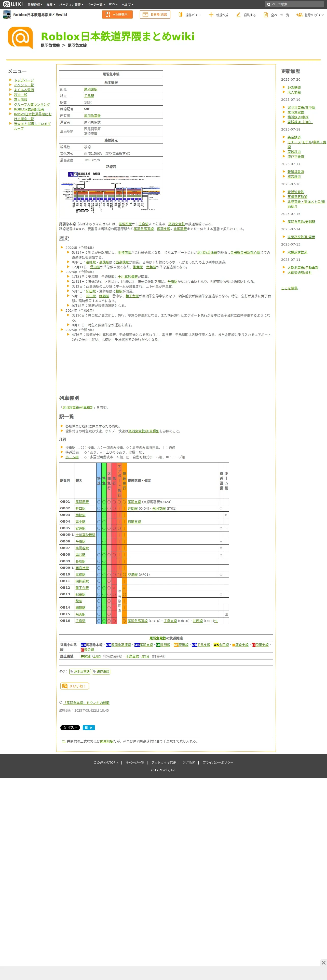The height and width of the screenshot is (980, 327).
Task: Click the red T icon before 宿金線
Action: coord(82,650)
